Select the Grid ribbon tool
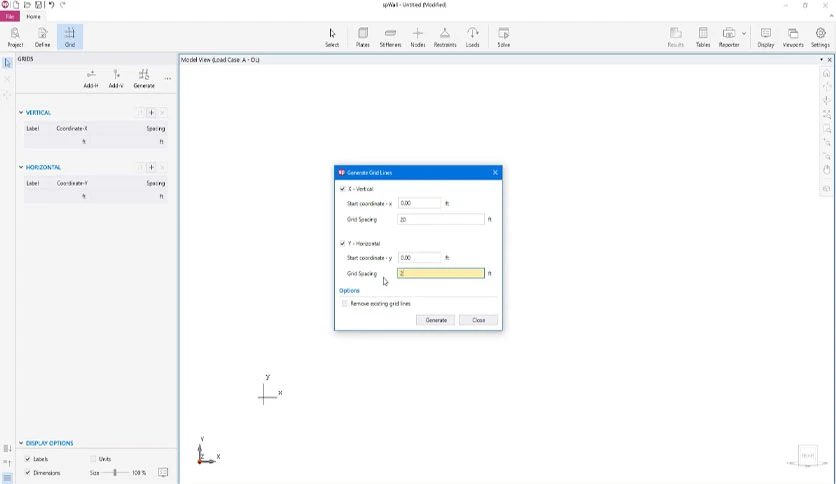 tap(70, 37)
